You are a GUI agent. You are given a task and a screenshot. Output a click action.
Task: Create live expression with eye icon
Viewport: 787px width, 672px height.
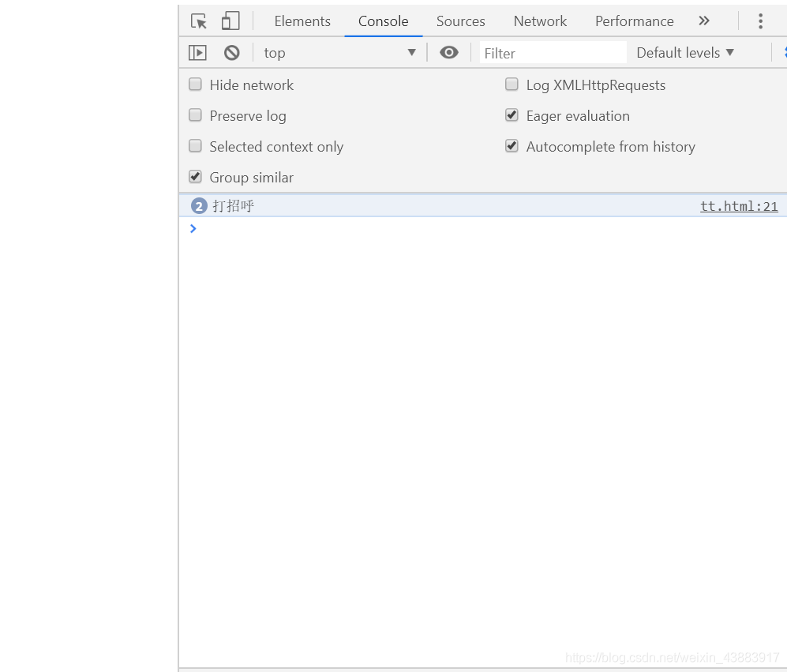(449, 52)
